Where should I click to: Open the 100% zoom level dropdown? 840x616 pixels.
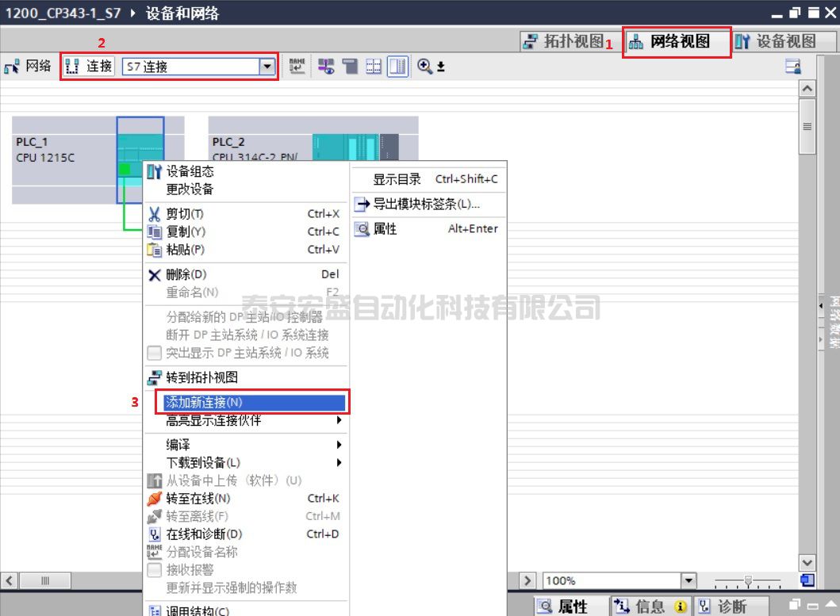coord(688,581)
